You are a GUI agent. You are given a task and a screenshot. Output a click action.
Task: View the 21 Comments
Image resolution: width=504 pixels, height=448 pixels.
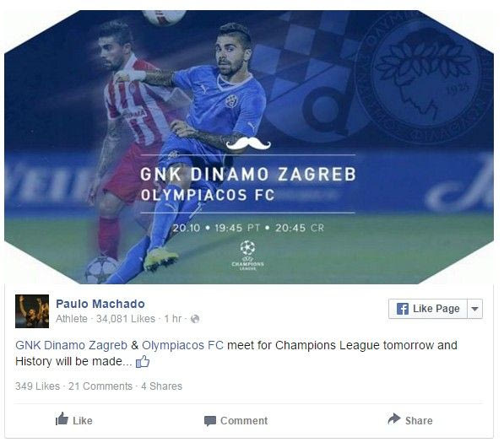(x=100, y=386)
